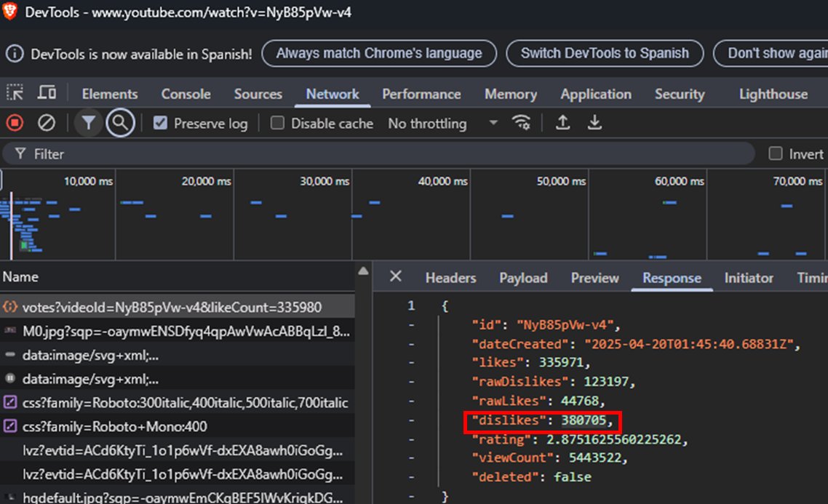Open the Headers tab of request
Viewport: 828px width, 504px height.
(450, 278)
